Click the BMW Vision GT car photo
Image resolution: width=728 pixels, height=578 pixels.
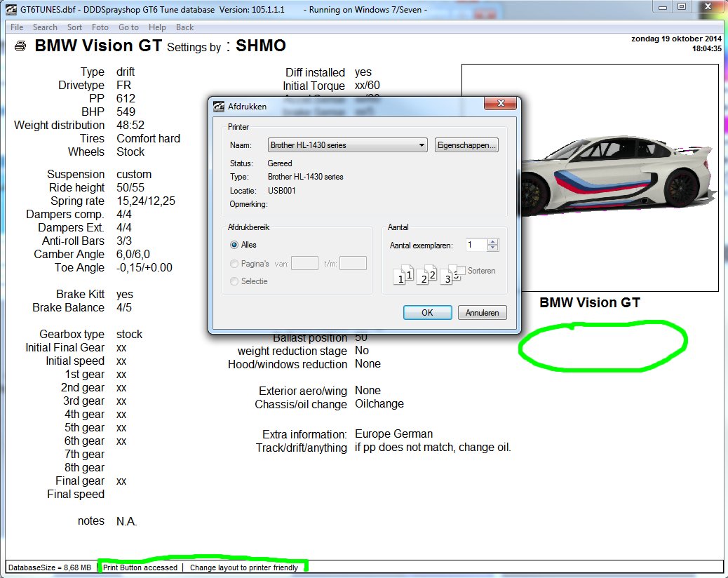point(619,177)
